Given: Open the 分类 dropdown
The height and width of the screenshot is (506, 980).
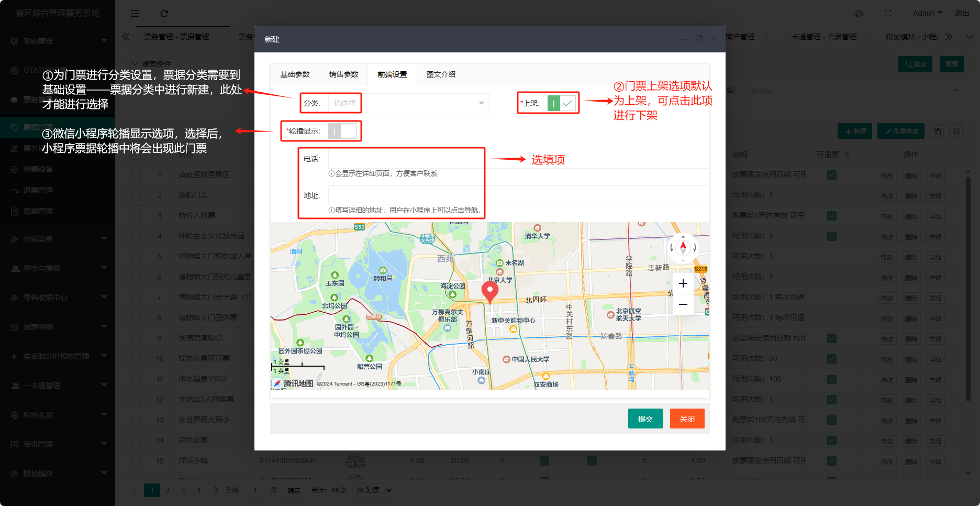Looking at the screenshot, I should tap(408, 103).
